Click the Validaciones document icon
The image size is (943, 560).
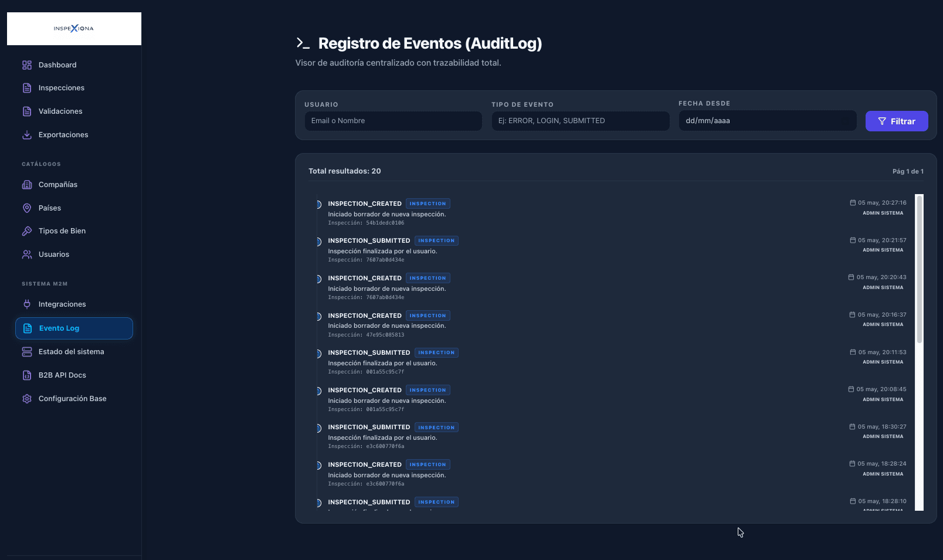[x=27, y=111]
